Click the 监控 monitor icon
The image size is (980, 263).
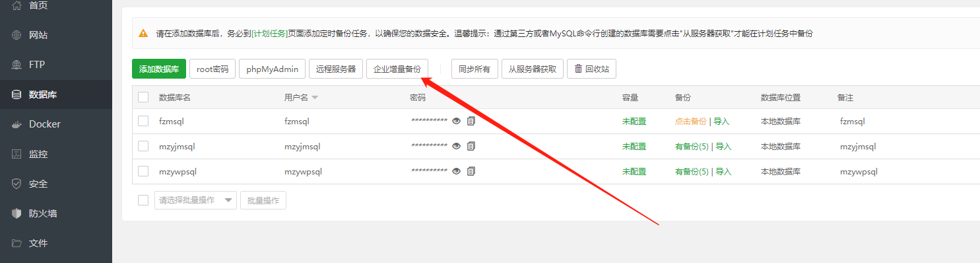click(x=16, y=154)
